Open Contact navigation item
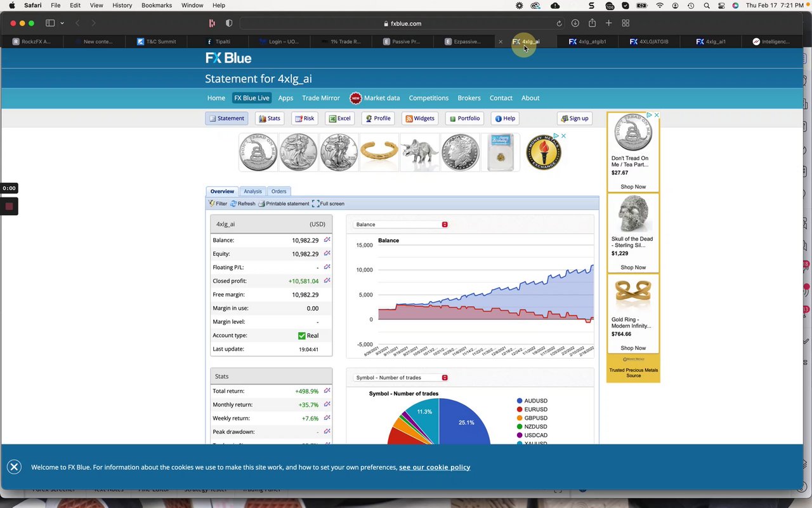 pos(501,98)
